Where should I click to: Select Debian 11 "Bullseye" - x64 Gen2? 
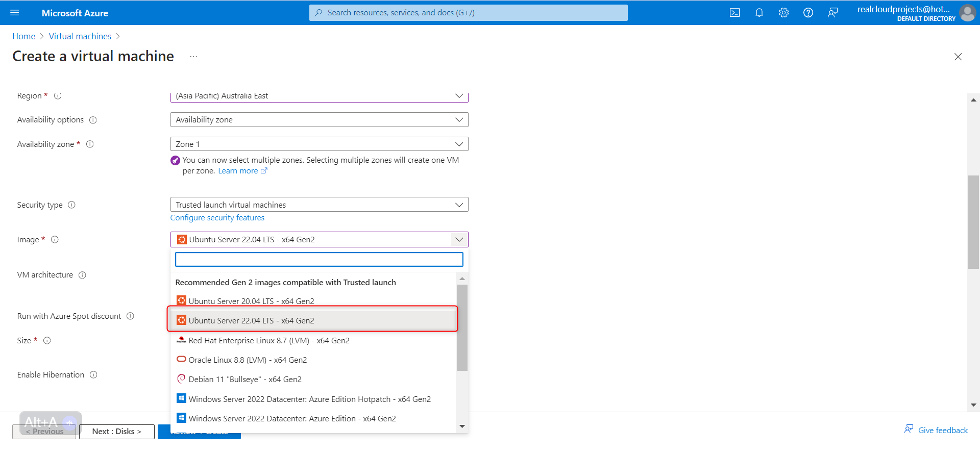click(x=313, y=379)
